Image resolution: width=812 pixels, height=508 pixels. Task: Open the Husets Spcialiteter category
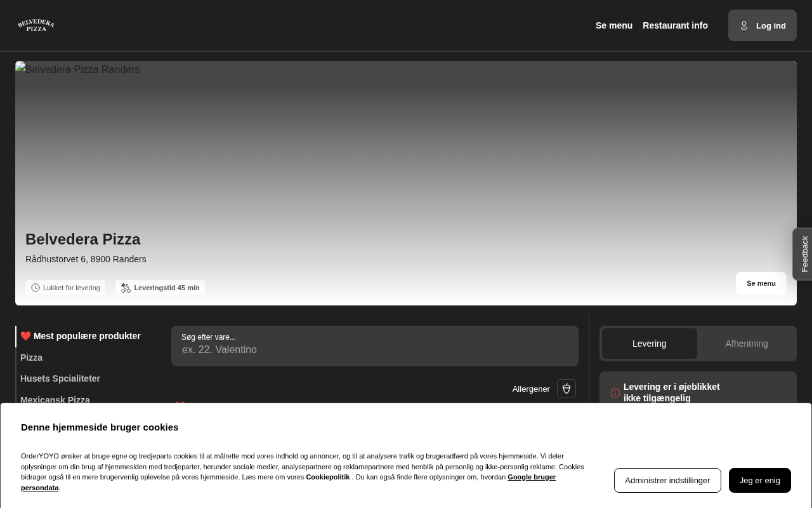60,378
